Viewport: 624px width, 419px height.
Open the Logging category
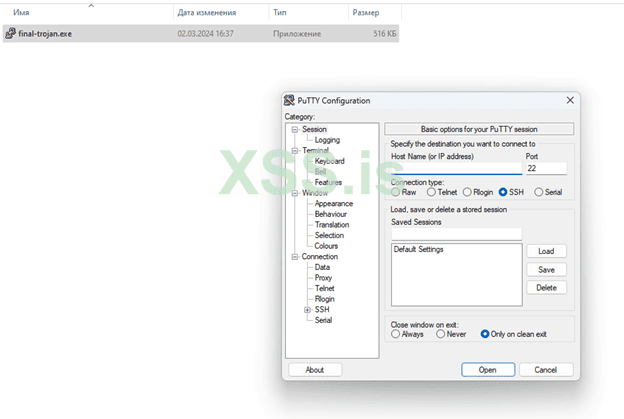pyautogui.click(x=327, y=140)
